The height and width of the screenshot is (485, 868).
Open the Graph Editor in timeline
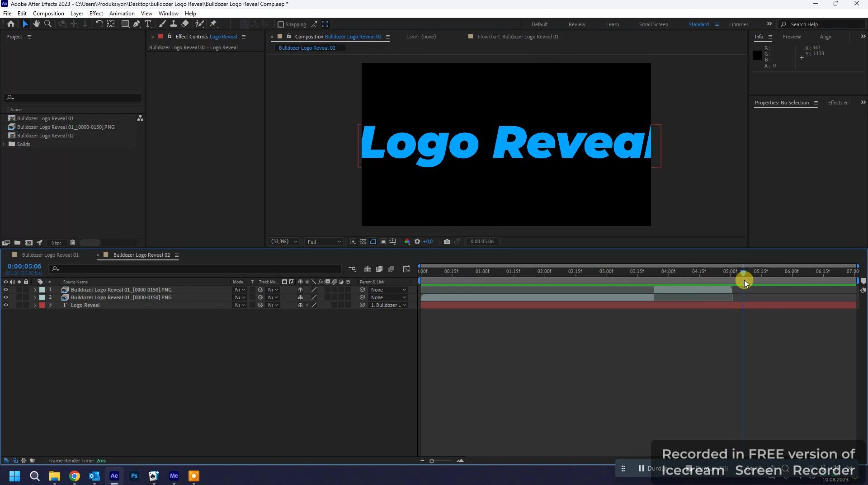407,269
